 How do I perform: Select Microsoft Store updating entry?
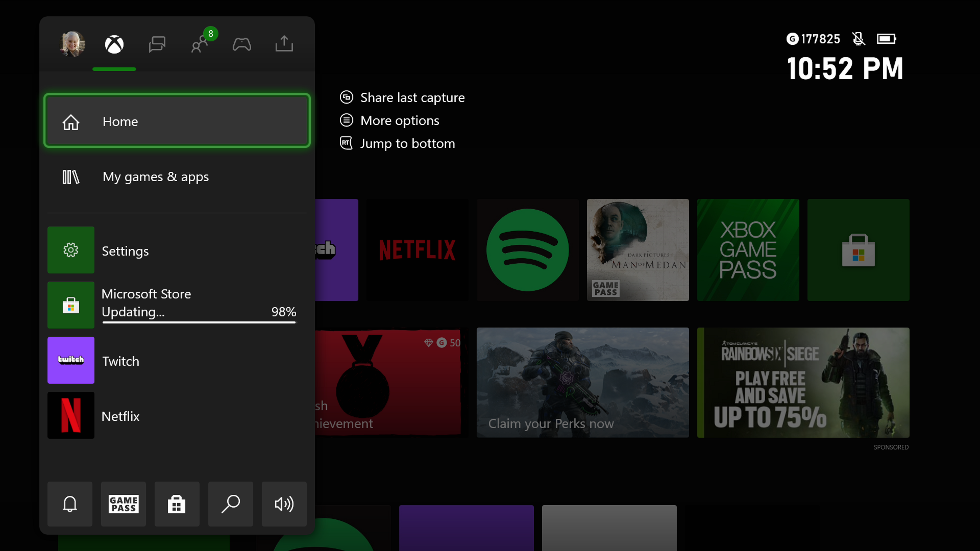(177, 305)
